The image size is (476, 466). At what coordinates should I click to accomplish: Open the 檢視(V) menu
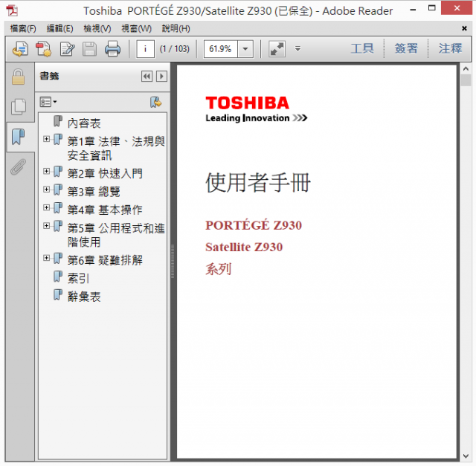[x=97, y=28]
